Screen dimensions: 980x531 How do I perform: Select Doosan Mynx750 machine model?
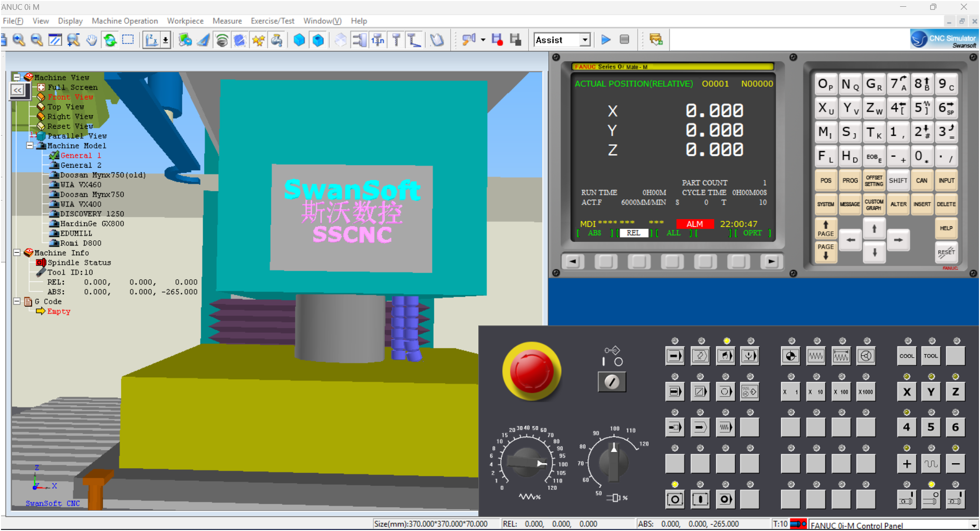(92, 195)
